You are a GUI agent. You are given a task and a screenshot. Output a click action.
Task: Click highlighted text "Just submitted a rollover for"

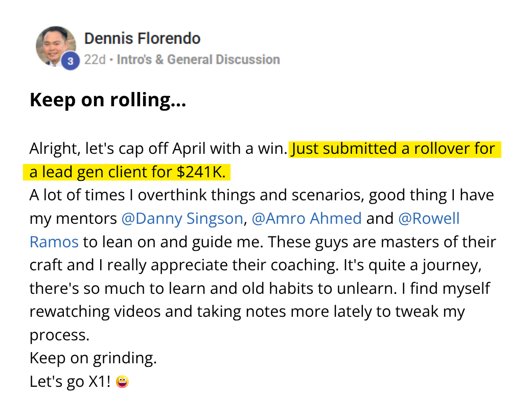[394, 149]
